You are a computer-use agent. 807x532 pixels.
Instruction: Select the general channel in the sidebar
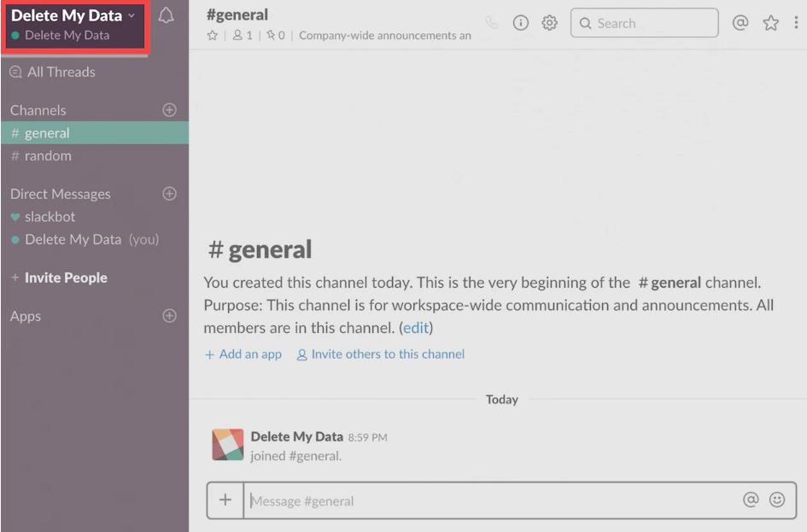tap(95, 132)
